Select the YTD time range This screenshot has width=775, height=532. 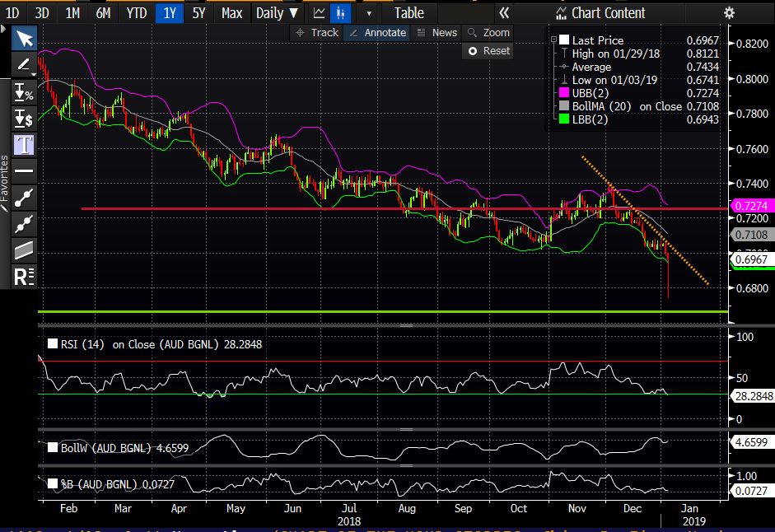[137, 13]
